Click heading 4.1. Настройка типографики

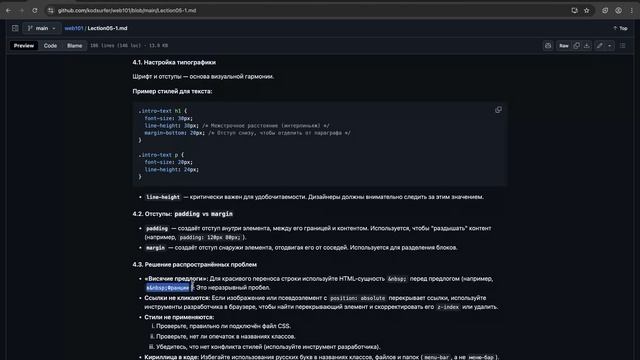click(174, 62)
